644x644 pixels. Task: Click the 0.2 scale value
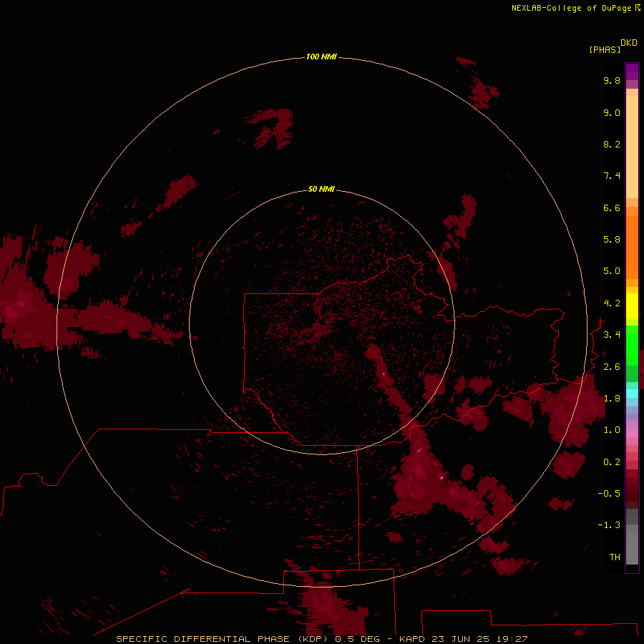[612, 462]
